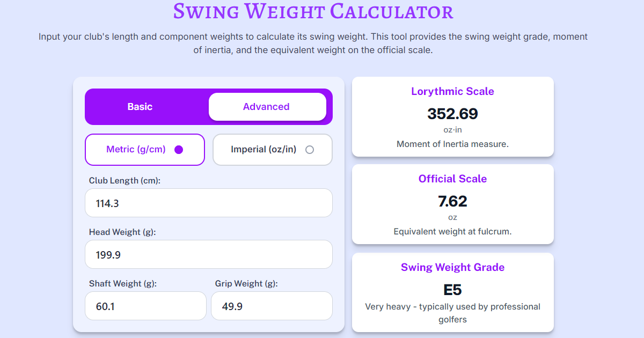The height and width of the screenshot is (338, 644).
Task: Click the E5 swing weight grade value
Action: (x=452, y=289)
